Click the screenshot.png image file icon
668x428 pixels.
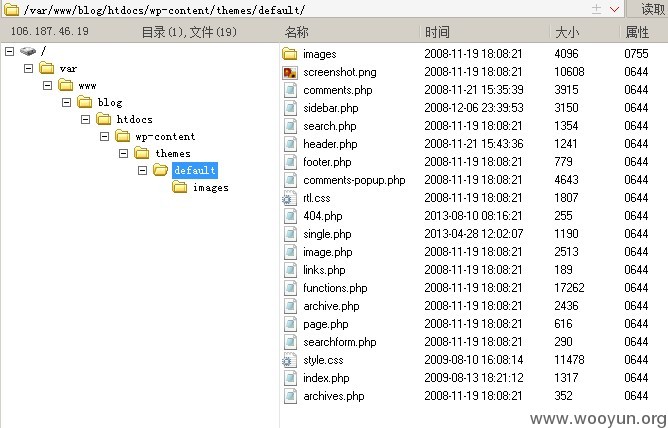tap(290, 72)
